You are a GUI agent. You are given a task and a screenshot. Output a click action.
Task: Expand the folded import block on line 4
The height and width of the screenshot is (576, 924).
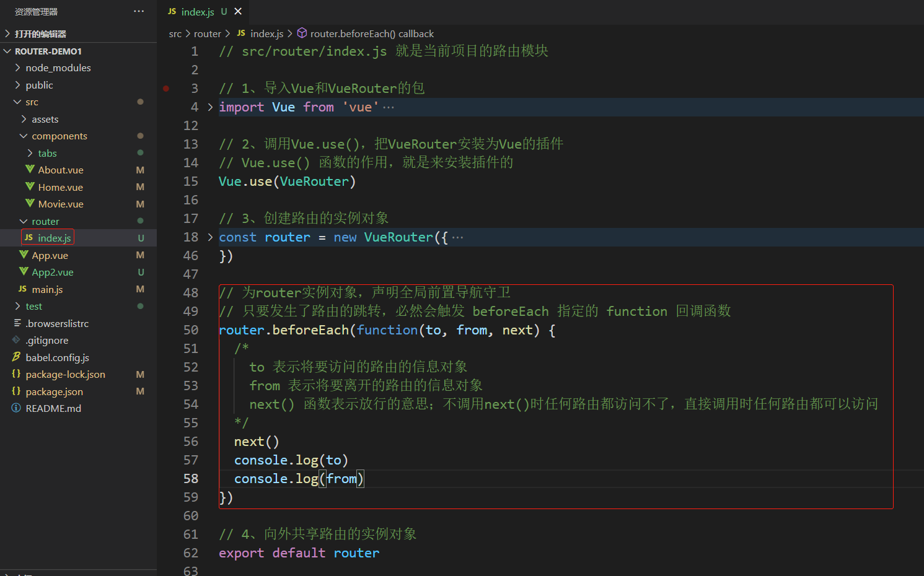tap(211, 107)
